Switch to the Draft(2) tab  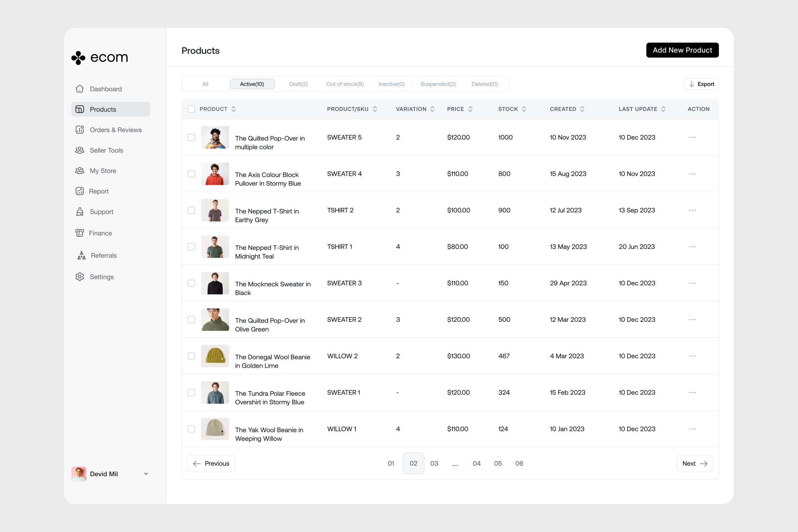click(x=298, y=84)
